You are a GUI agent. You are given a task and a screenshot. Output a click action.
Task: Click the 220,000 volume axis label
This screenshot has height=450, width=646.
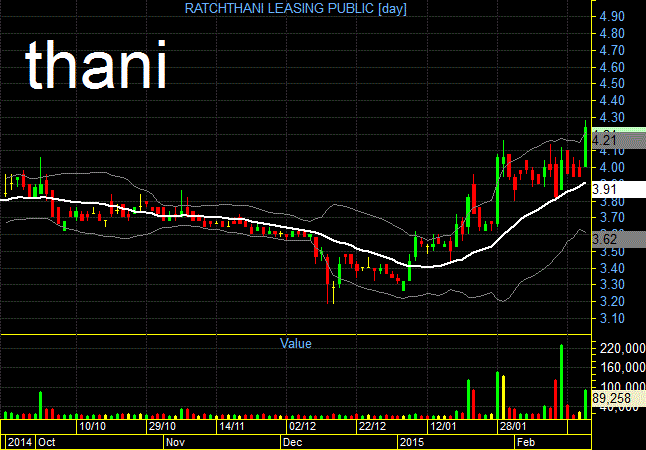(623, 349)
